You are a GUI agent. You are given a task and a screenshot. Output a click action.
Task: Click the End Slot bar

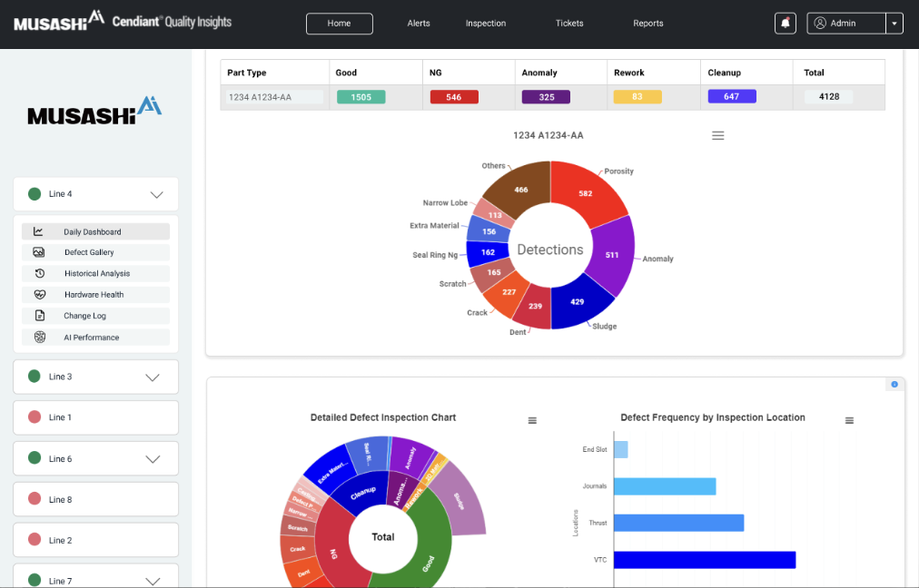[620, 450]
